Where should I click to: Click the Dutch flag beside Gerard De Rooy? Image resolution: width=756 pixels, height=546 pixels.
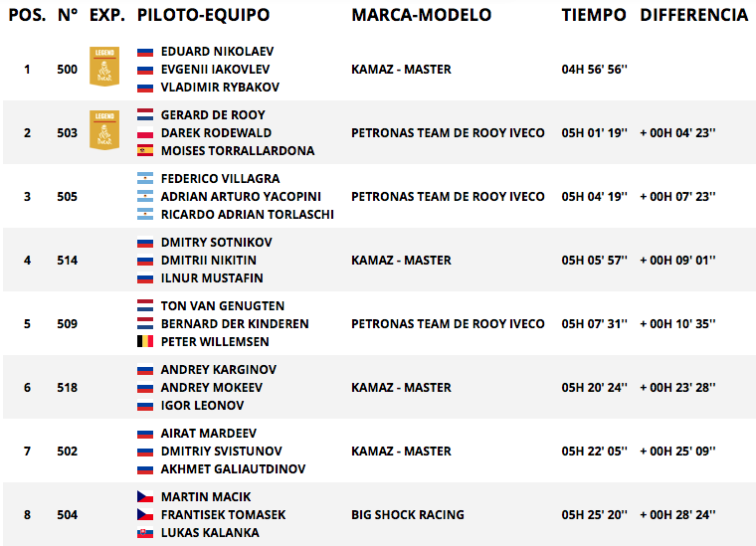click(x=145, y=115)
